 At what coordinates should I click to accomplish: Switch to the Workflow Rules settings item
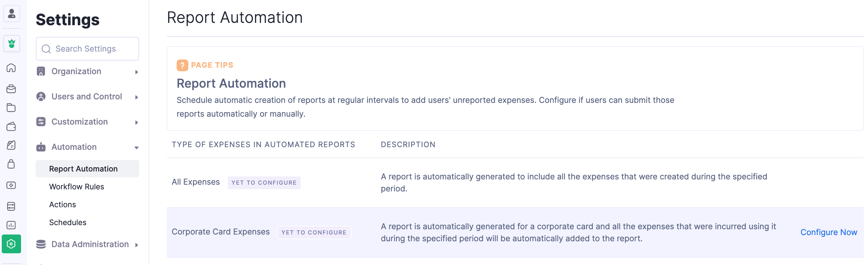click(77, 186)
